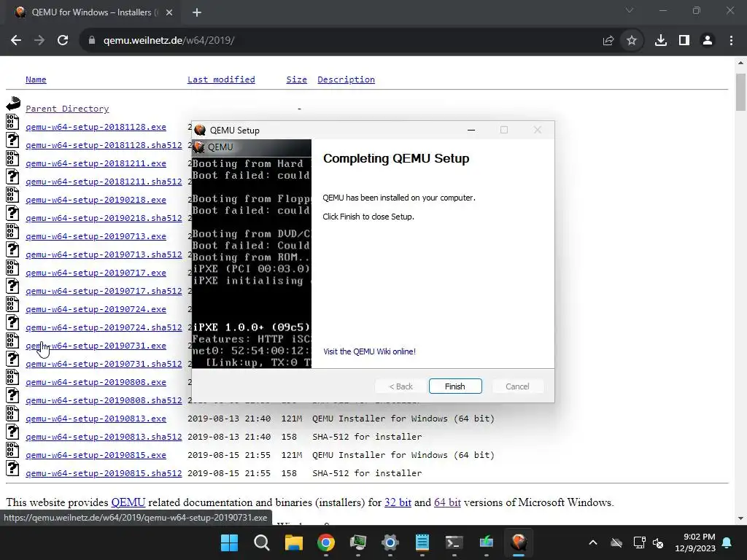Click the address bar URL

click(169, 41)
